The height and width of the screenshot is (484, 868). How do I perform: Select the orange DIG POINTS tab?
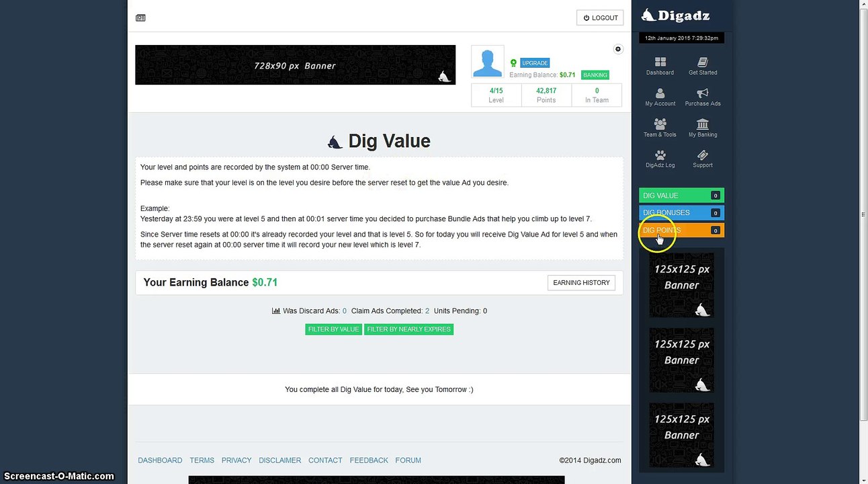pos(681,231)
